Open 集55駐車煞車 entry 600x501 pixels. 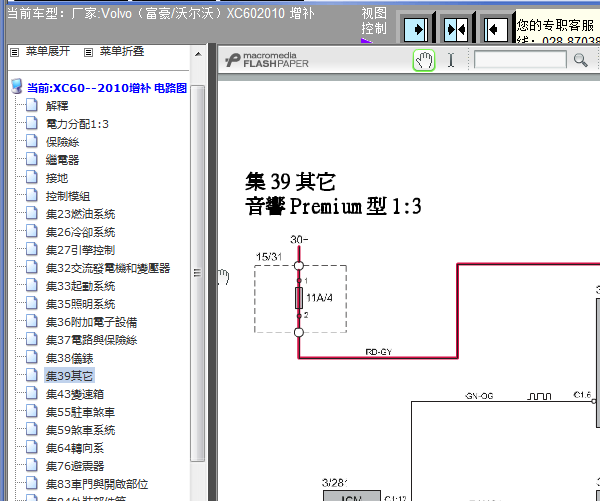80,412
